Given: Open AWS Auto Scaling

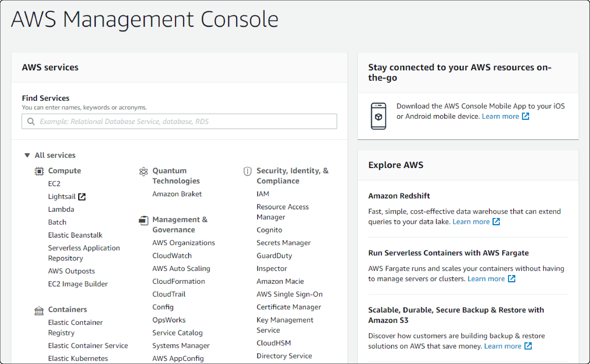Looking at the screenshot, I should (x=181, y=268).
